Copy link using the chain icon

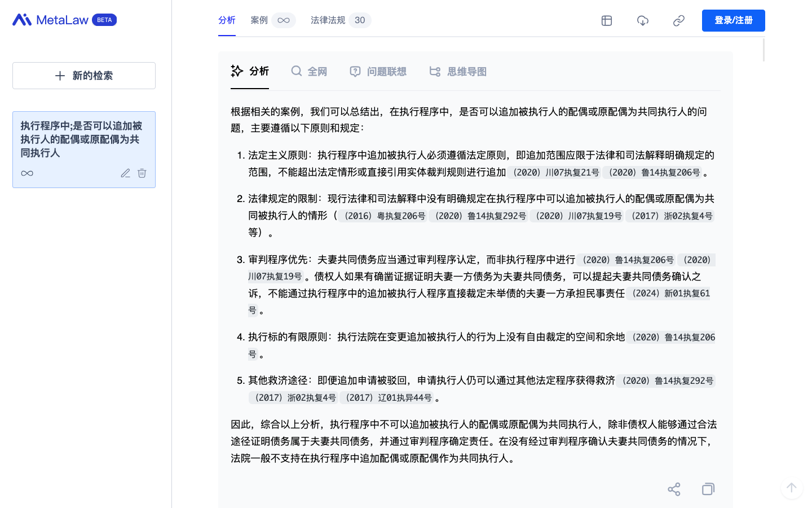pos(679,21)
